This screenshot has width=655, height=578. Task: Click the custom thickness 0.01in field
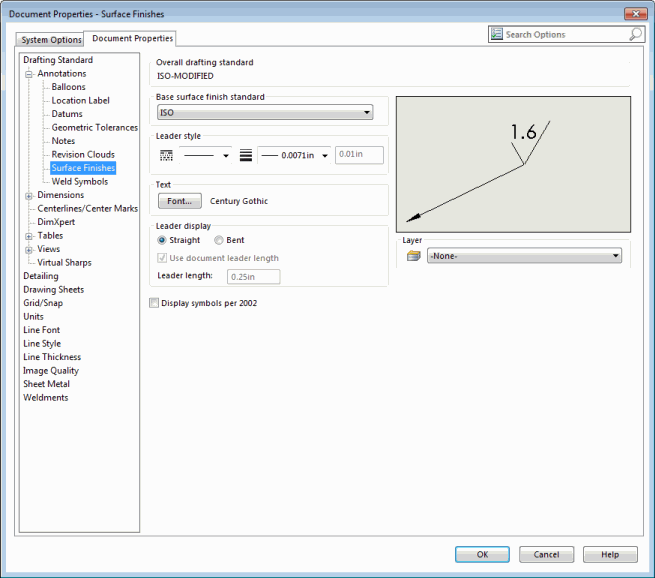[359, 155]
